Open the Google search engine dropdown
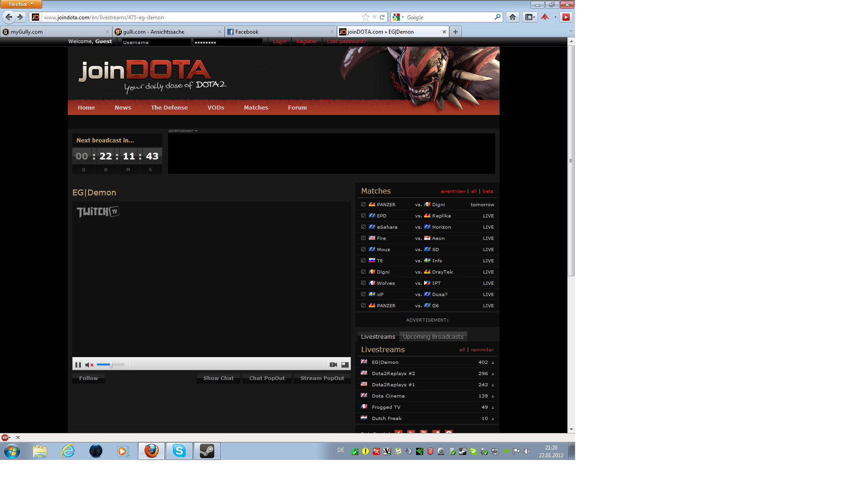The height and width of the screenshot is (486, 868). (x=398, y=18)
